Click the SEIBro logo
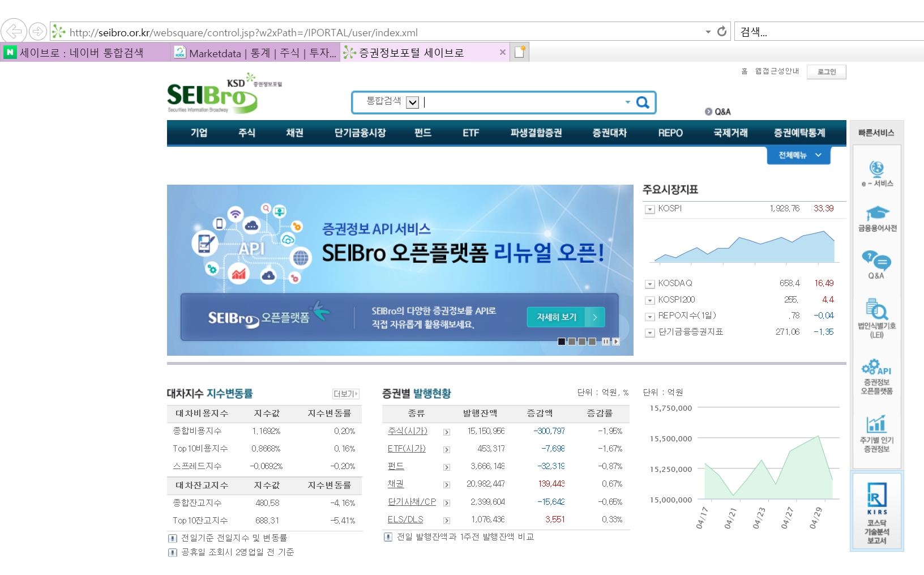 tap(224, 93)
